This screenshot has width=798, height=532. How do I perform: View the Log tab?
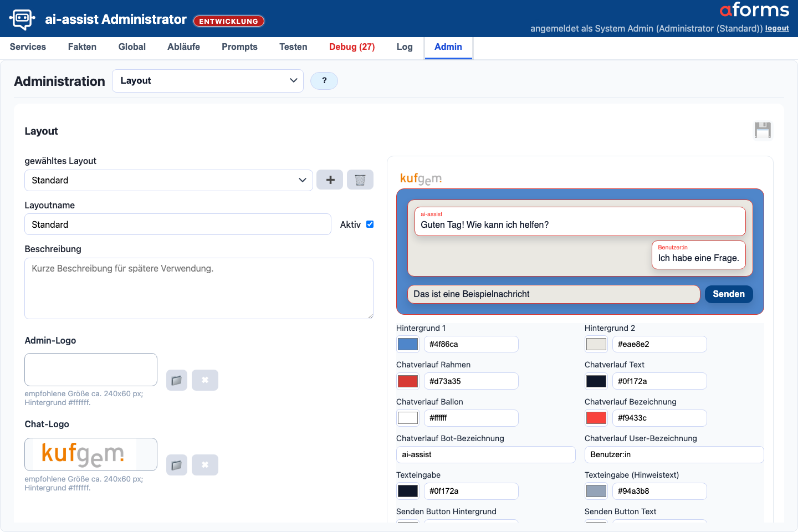tap(405, 47)
